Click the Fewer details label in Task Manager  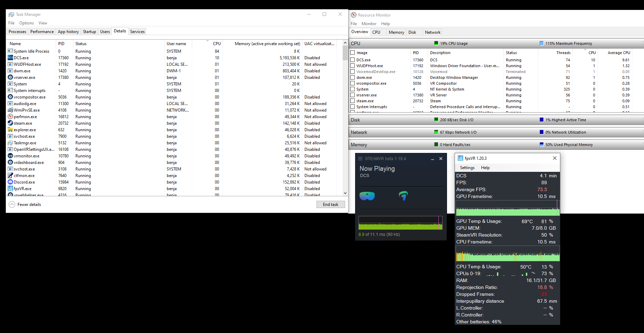29,205
